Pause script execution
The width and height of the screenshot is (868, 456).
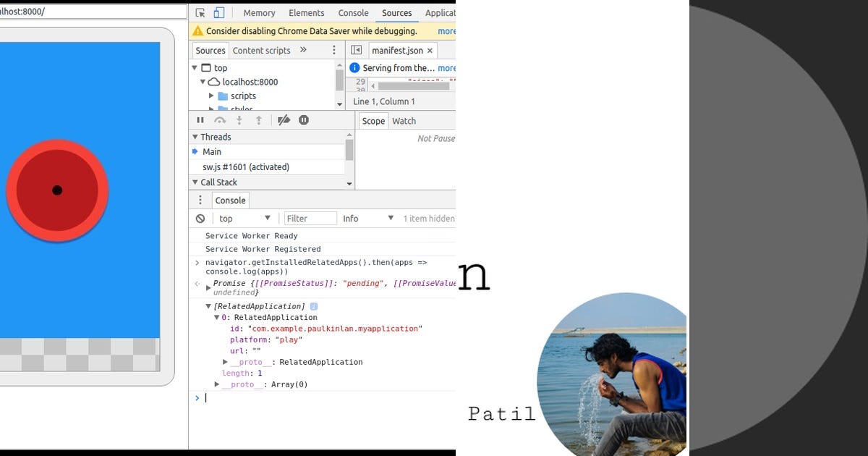click(200, 120)
